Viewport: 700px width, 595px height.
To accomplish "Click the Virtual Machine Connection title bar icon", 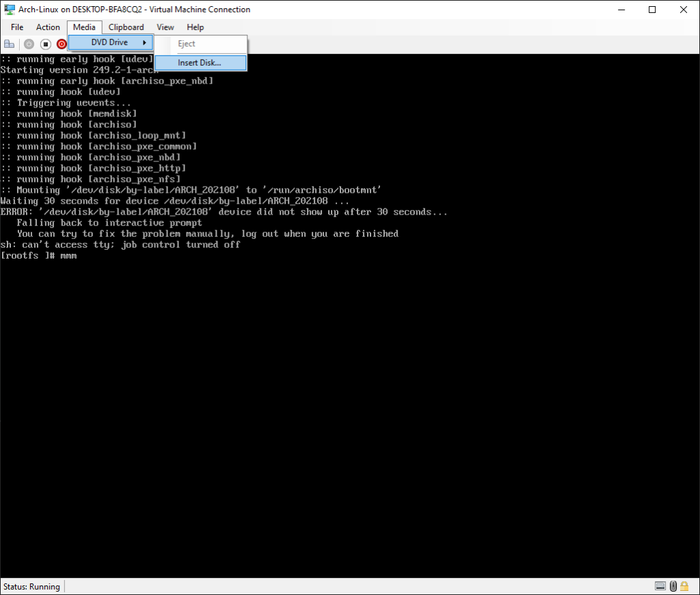I will 10,10.
